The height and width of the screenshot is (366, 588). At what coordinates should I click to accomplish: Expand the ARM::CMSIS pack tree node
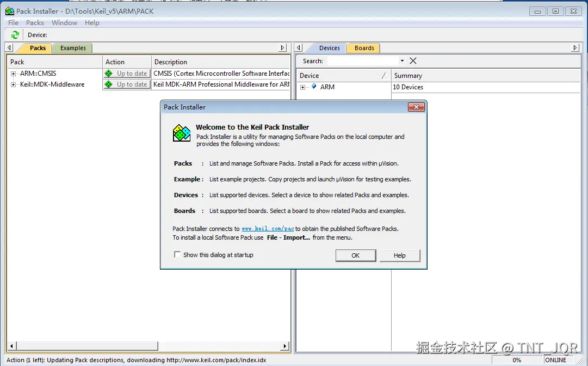13,74
